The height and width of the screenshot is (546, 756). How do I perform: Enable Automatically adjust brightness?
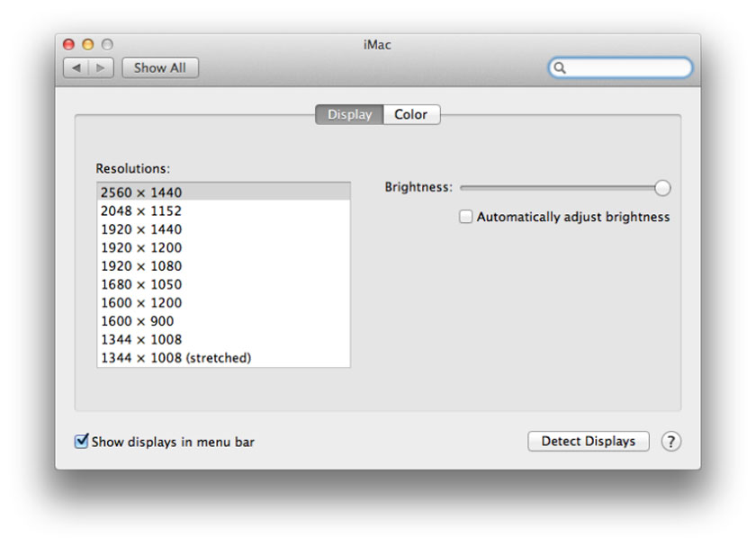pos(466,217)
